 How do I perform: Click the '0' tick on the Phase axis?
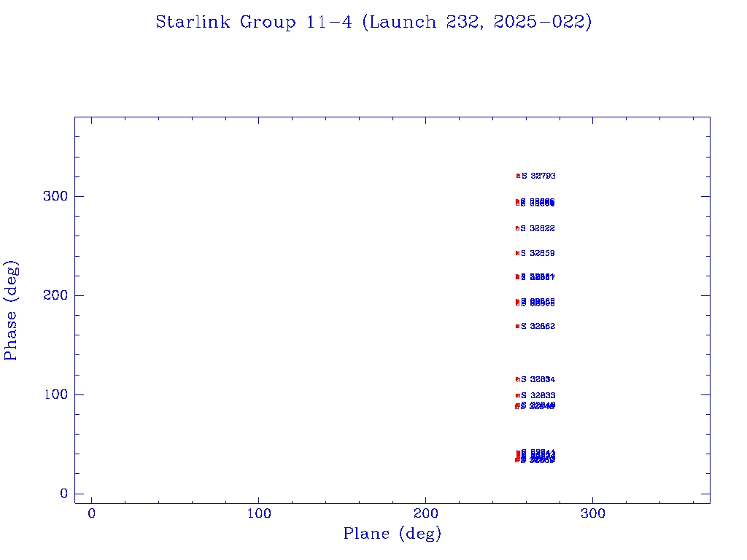(x=64, y=494)
